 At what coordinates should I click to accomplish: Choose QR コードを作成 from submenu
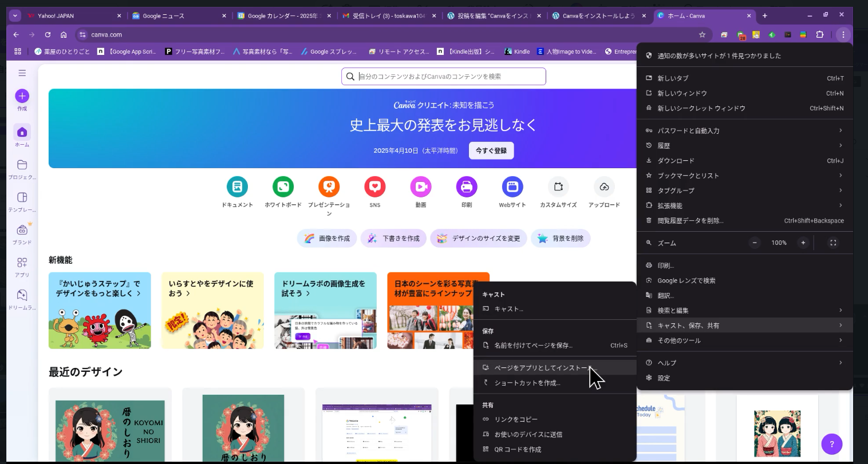pos(518,449)
